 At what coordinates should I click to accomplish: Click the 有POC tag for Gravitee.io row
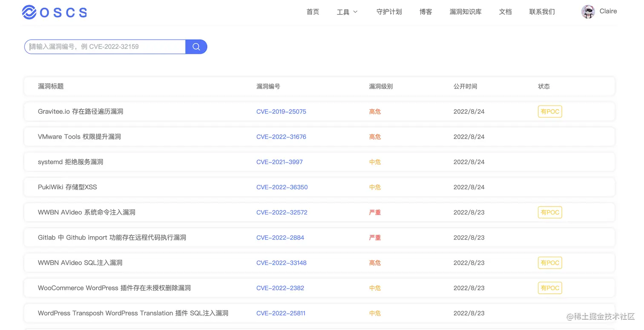coord(550,112)
